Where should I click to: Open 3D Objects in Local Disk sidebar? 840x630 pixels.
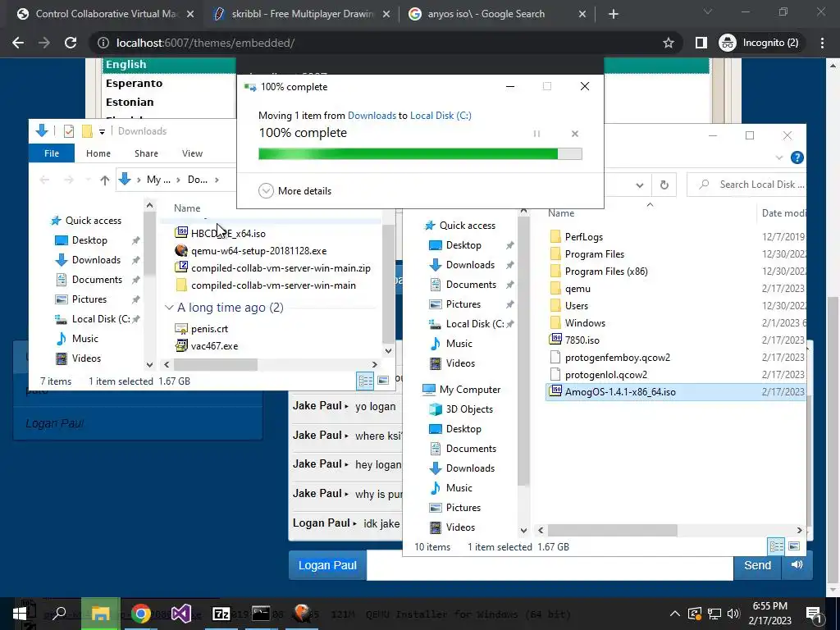pos(469,409)
